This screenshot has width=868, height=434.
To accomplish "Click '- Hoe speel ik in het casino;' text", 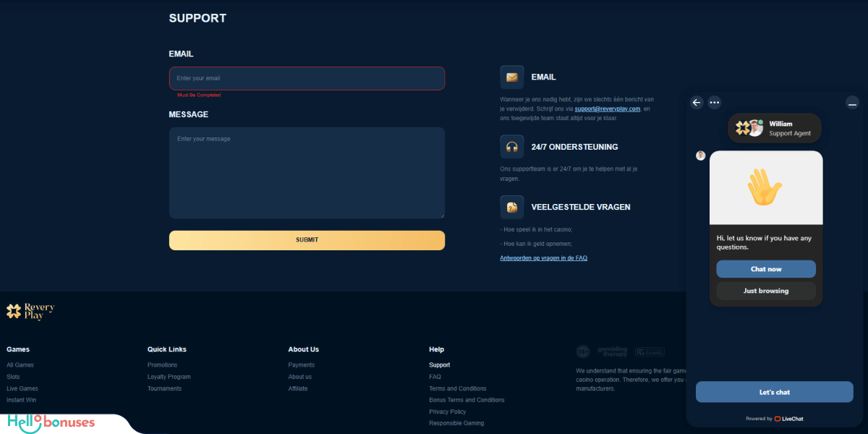I will coord(536,229).
